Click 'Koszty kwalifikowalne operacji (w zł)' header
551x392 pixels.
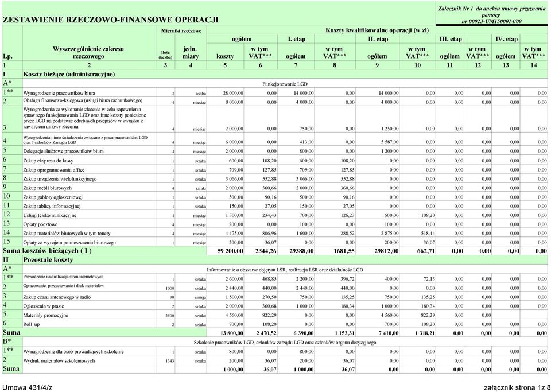(377, 30)
